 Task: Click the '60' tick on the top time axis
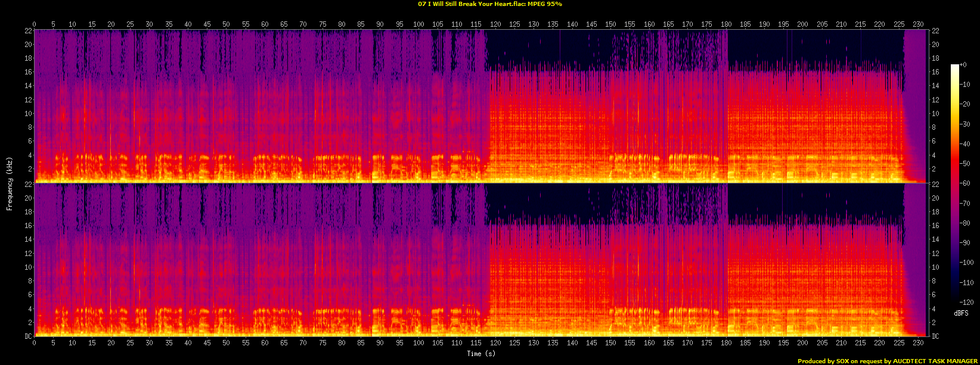coord(265,24)
